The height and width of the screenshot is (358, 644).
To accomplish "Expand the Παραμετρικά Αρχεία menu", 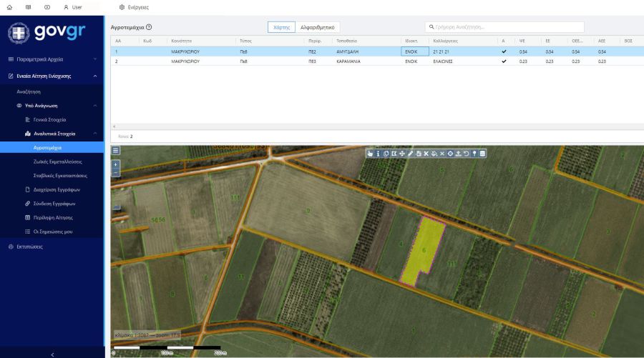I will pyautogui.click(x=95, y=59).
